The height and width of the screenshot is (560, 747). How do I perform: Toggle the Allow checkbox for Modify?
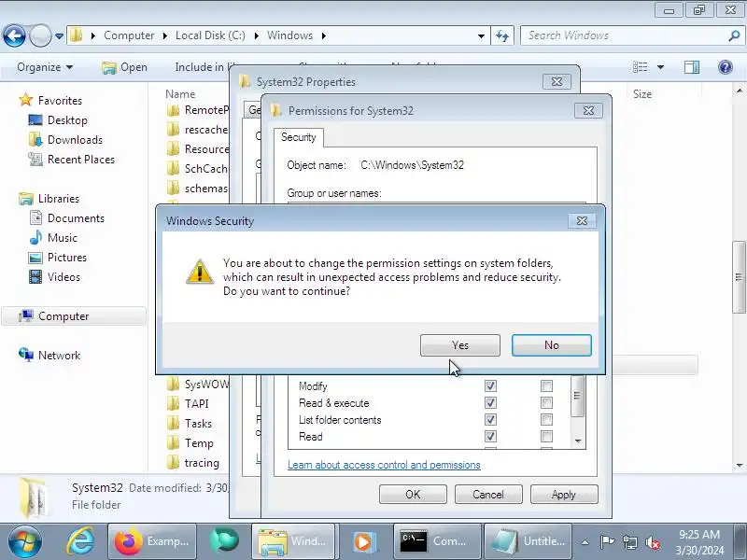point(490,385)
